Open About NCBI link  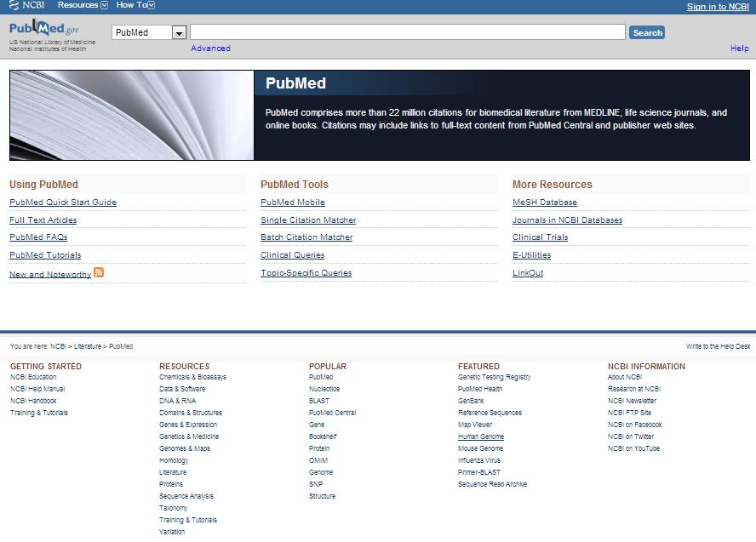[x=624, y=377]
